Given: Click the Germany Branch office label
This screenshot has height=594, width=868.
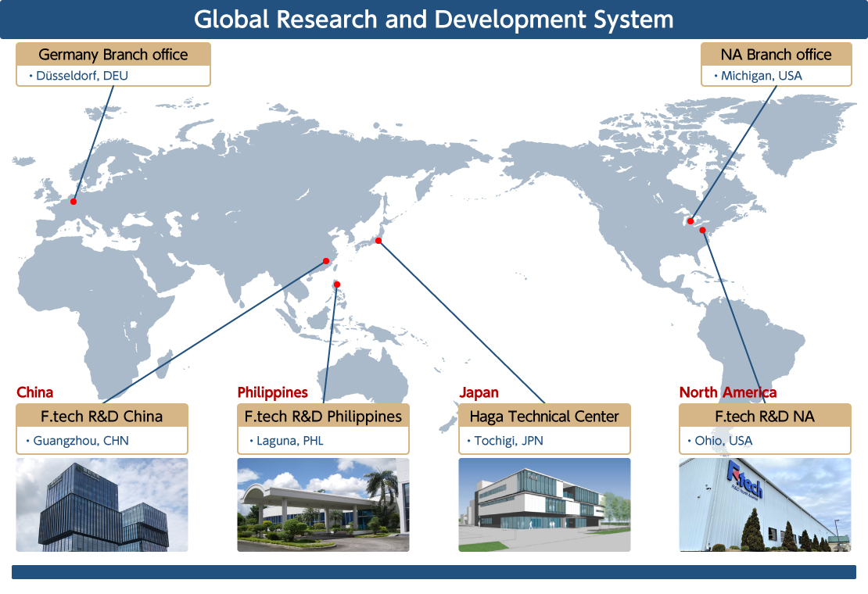Looking at the screenshot, I should point(113,54).
